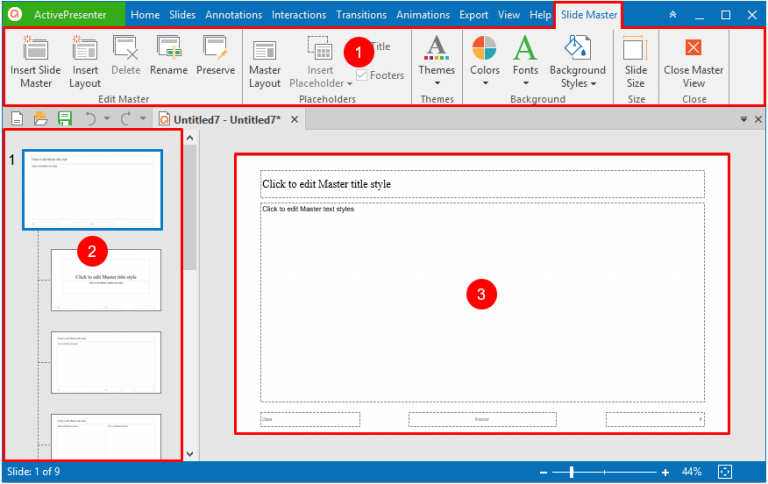Click Close Master View button

tap(694, 62)
